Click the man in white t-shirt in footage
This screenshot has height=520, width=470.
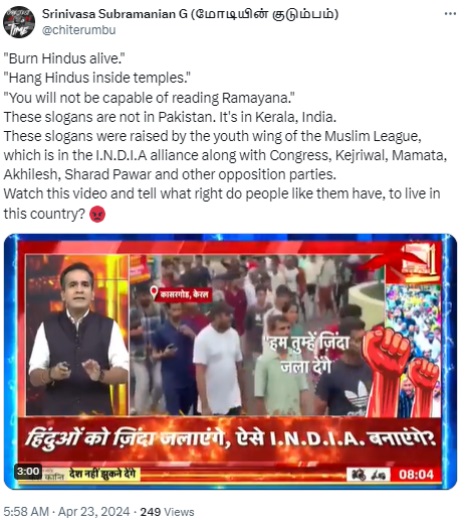pyautogui.click(x=217, y=362)
